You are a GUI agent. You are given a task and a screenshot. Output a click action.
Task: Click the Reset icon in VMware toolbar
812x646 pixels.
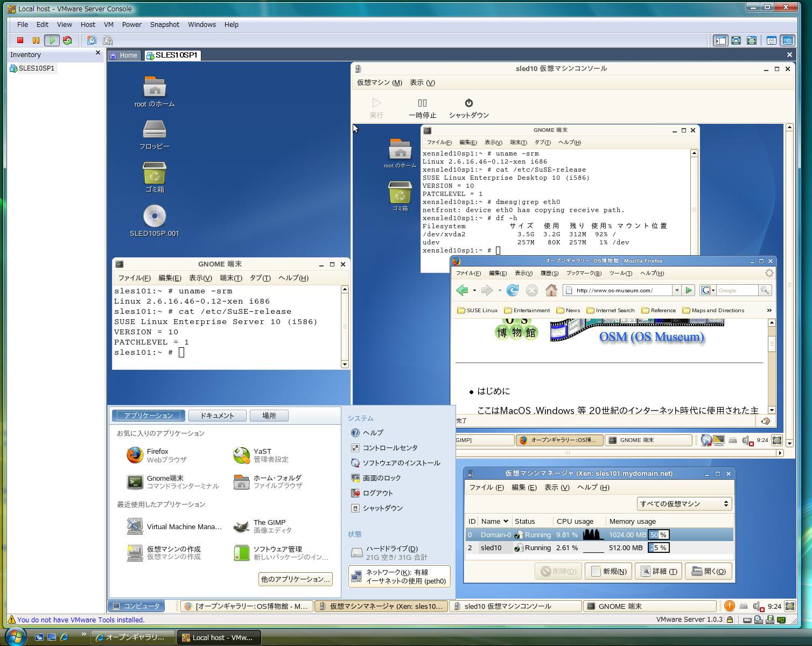point(67,40)
